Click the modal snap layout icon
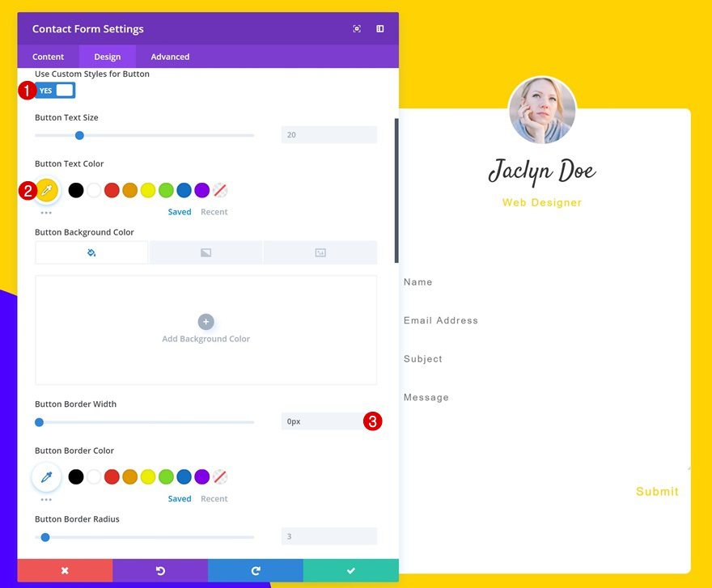 [379, 27]
